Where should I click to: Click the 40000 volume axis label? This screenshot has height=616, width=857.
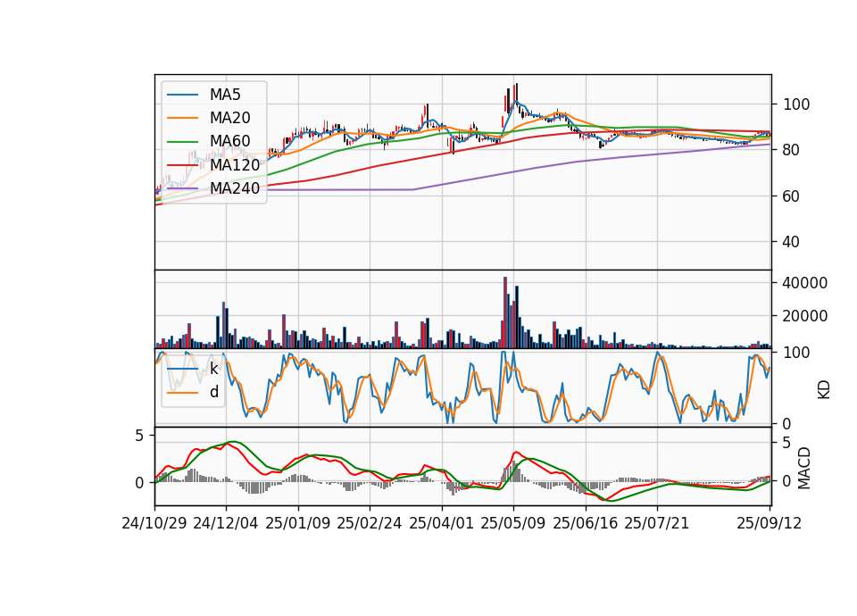click(805, 283)
